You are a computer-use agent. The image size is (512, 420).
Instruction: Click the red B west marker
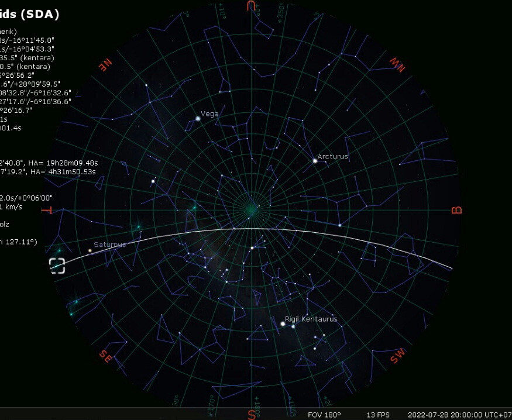tap(457, 211)
